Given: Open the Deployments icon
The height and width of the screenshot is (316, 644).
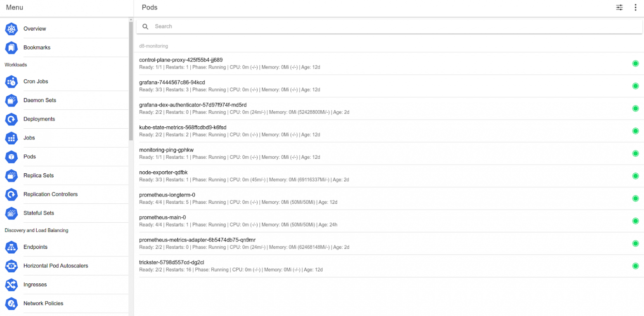Looking at the screenshot, I should coord(12,119).
